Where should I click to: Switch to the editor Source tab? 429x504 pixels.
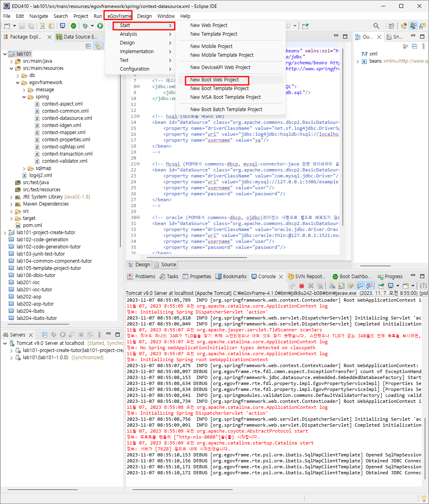165,265
